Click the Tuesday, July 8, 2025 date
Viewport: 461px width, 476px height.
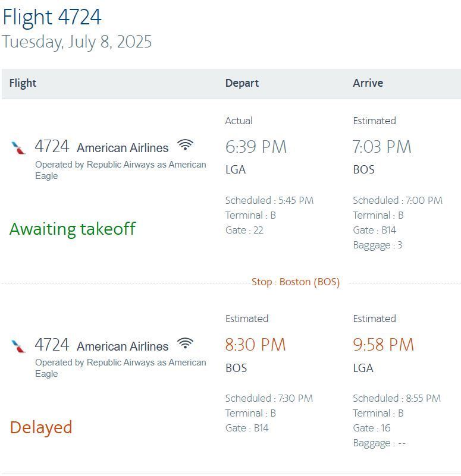[77, 42]
